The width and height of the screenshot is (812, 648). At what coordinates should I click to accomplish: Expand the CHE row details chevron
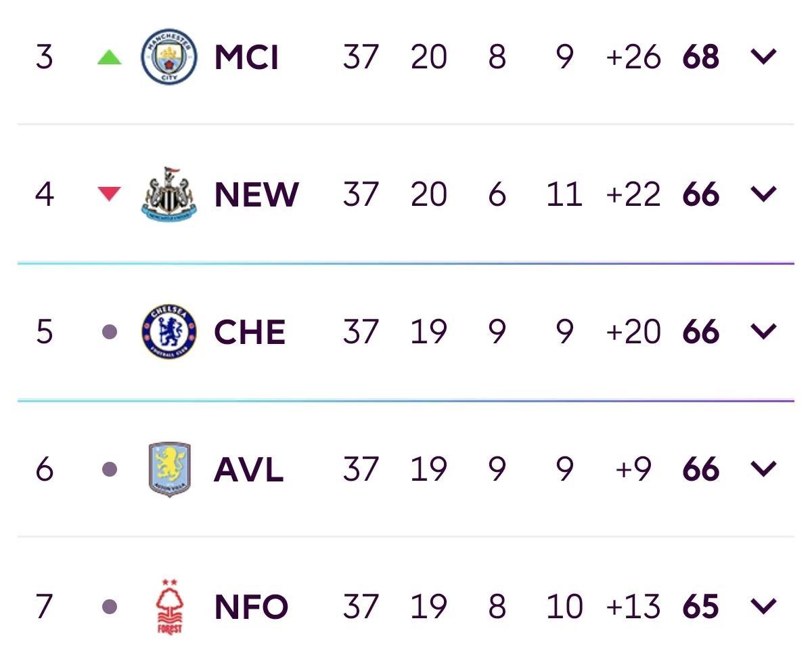pyautogui.click(x=763, y=332)
